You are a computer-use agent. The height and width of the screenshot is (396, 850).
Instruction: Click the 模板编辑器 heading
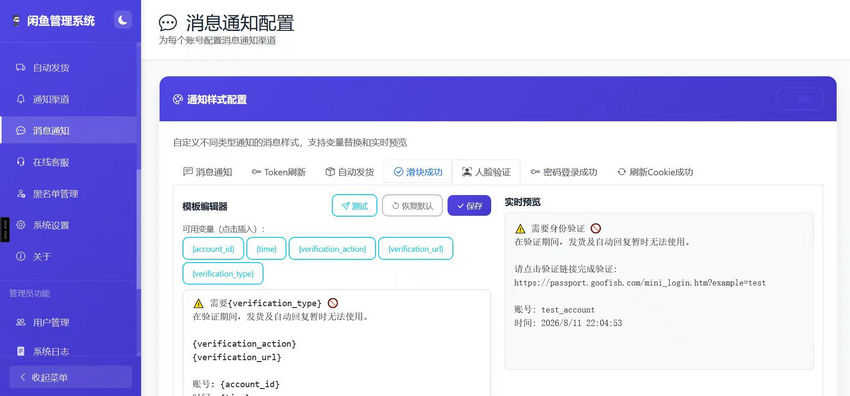205,206
